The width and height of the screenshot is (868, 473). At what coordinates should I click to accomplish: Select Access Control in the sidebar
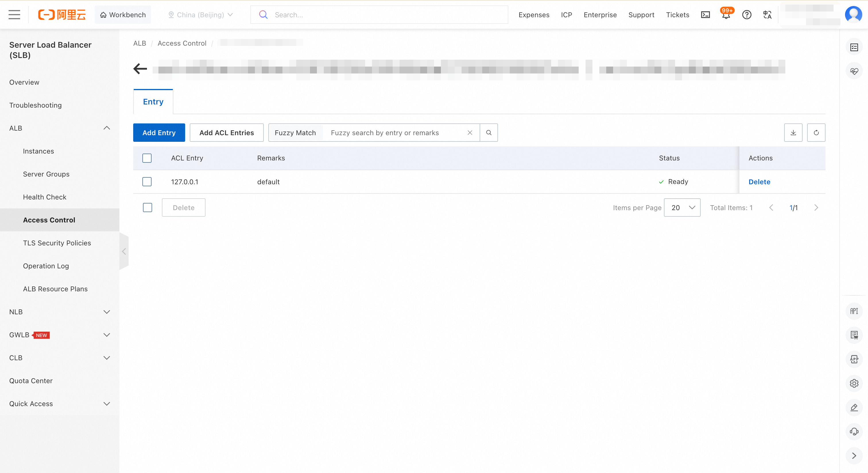(60, 220)
